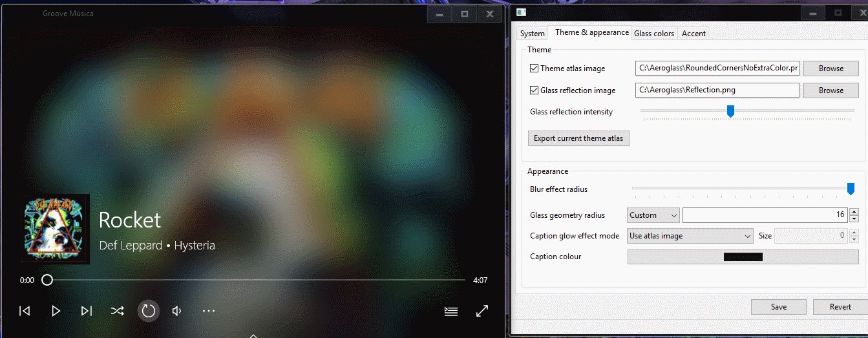The width and height of the screenshot is (868, 338).
Task: Expand player to full screen view
Action: pos(482,311)
